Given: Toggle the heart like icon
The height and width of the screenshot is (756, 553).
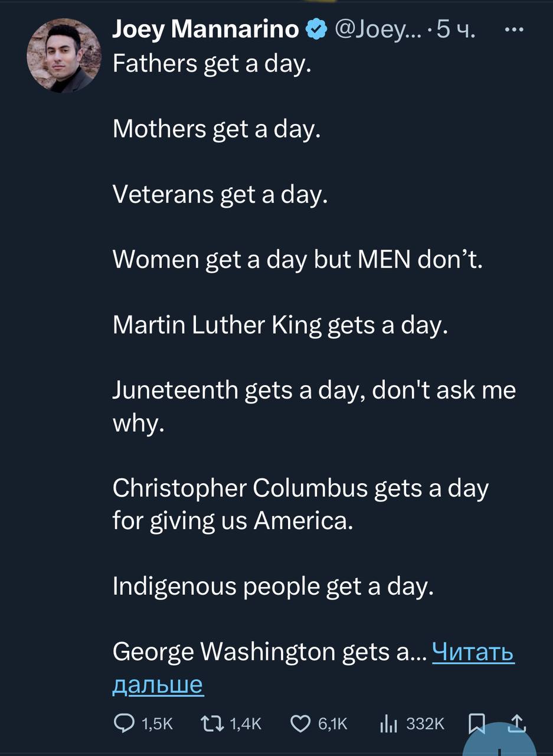Looking at the screenshot, I should [302, 724].
